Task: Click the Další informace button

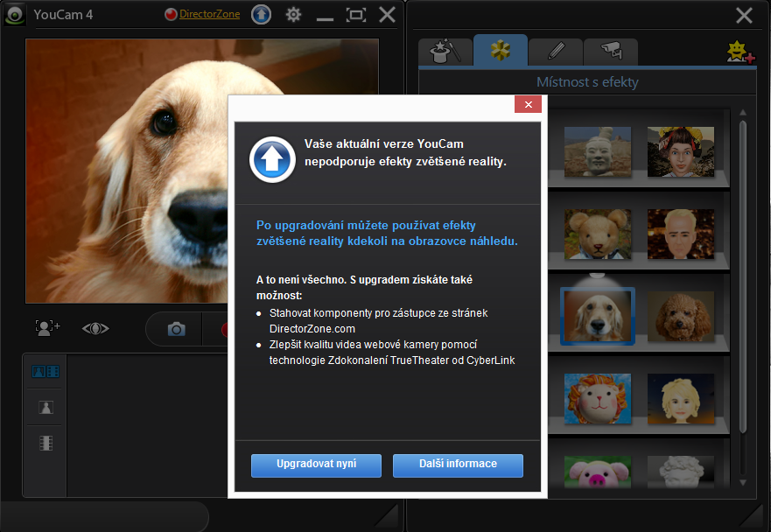Action: point(458,465)
